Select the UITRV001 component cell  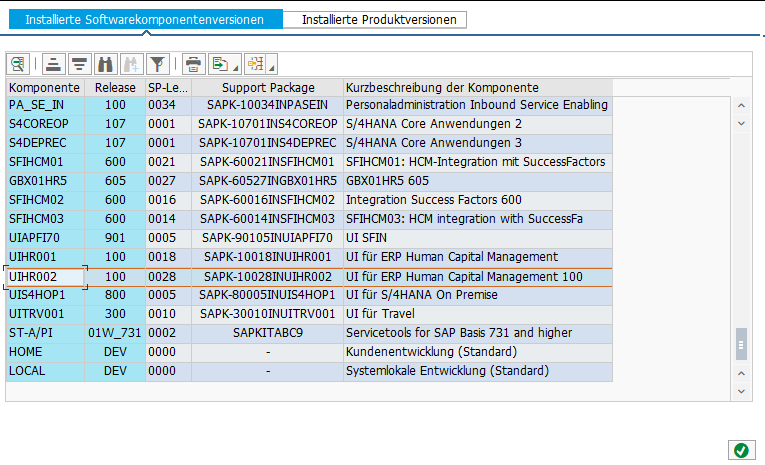coord(45,314)
